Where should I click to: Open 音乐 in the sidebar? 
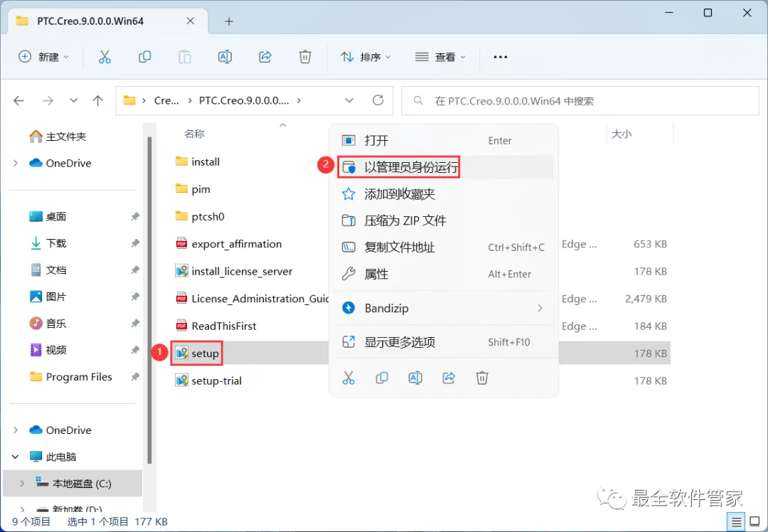[48, 324]
